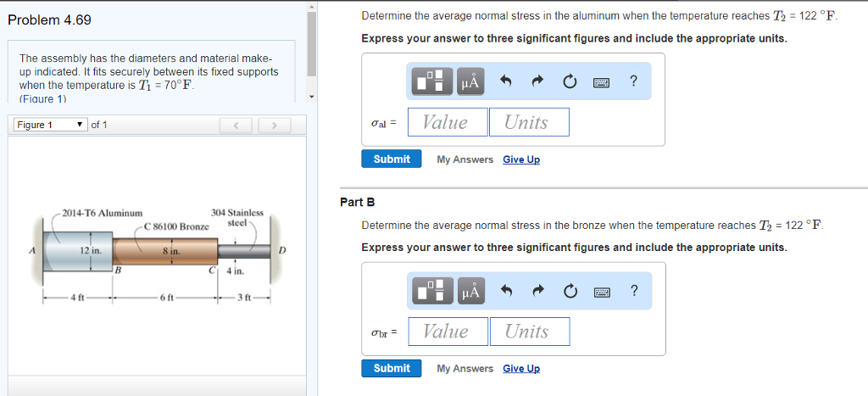Go to next figure with right chevron
The image size is (868, 396).
point(275,126)
